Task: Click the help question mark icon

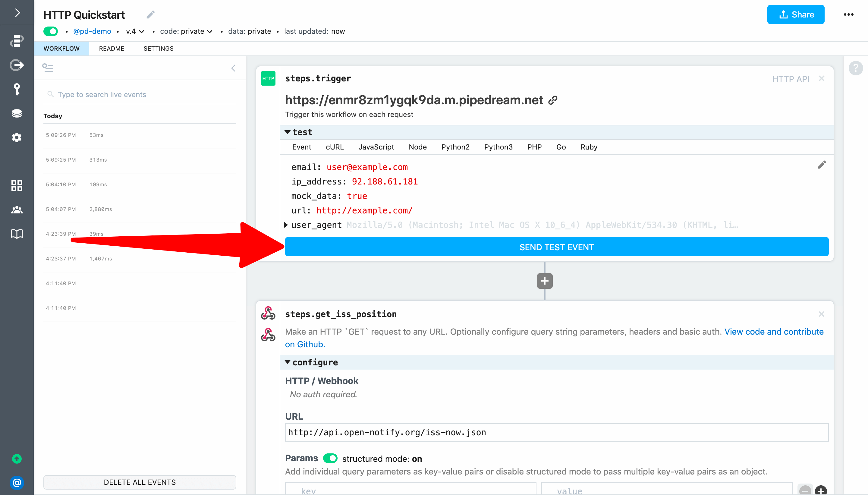Action: pos(855,68)
